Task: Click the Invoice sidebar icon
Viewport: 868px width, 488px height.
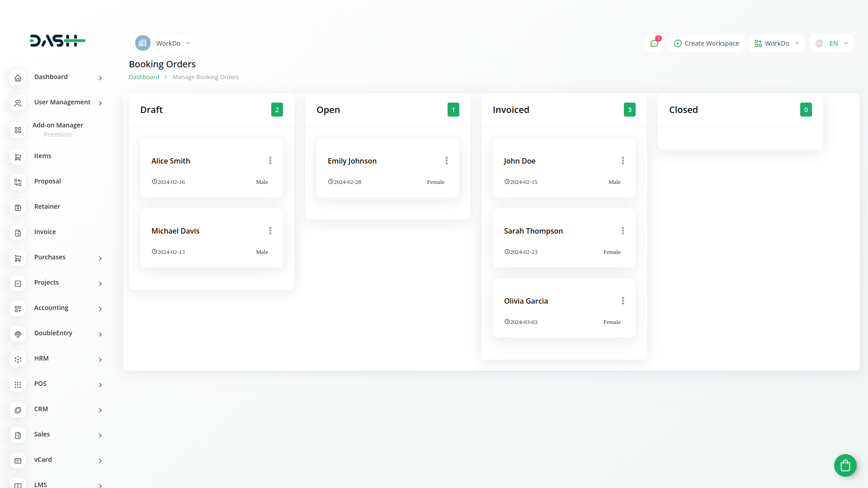Action: point(18,233)
